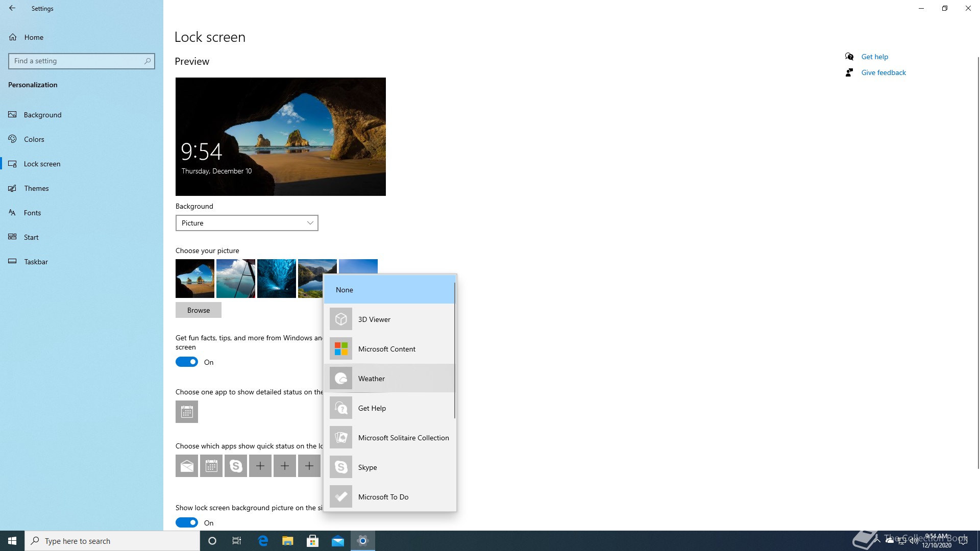This screenshot has width=980, height=551.
Task: Add an app using the first plus tile
Action: pos(260,466)
